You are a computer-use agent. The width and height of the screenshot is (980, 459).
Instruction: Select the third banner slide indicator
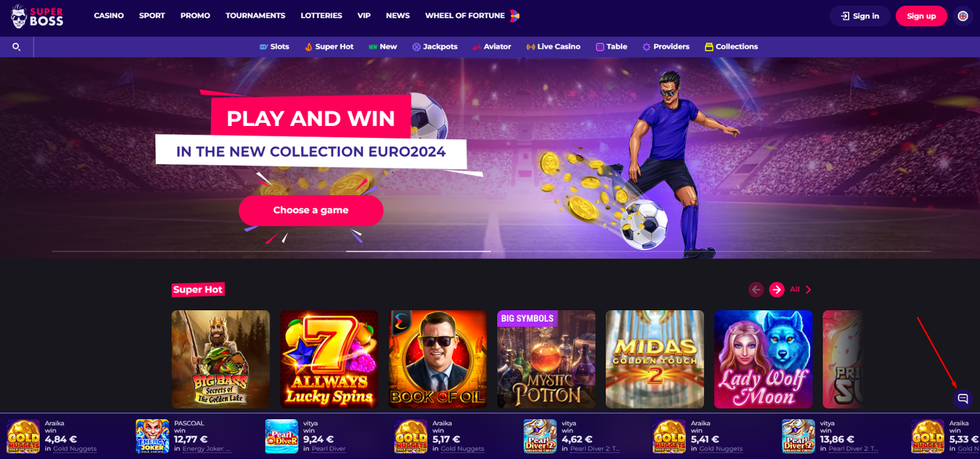418,251
